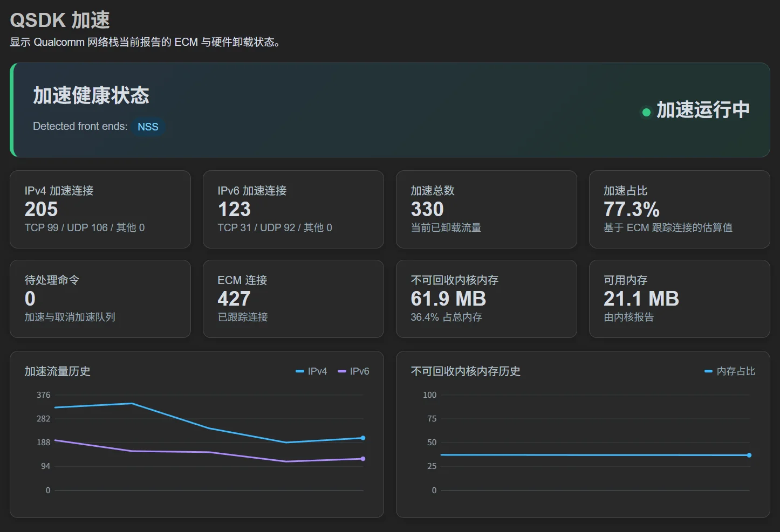780x532 pixels.
Task: Click the IPv6 legend color swatch
Action: coord(342,371)
